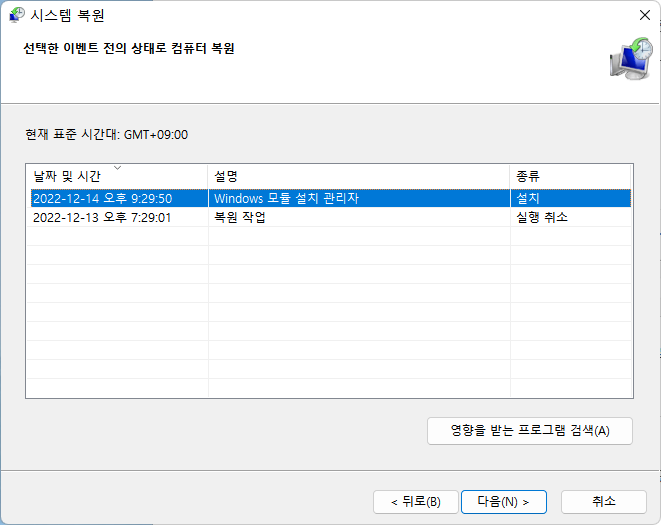The width and height of the screenshot is (661, 525).
Task: Click the 종류 column header
Action: click(x=570, y=176)
